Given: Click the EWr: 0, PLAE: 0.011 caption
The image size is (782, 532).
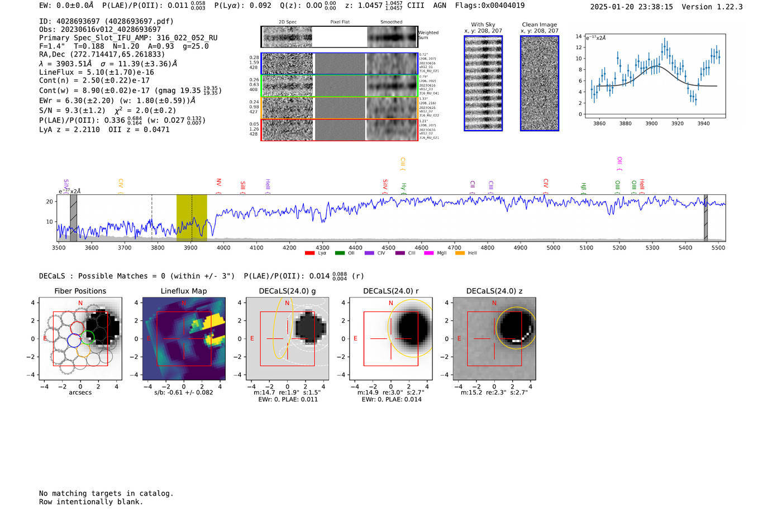Looking at the screenshot, I should coord(288,400).
